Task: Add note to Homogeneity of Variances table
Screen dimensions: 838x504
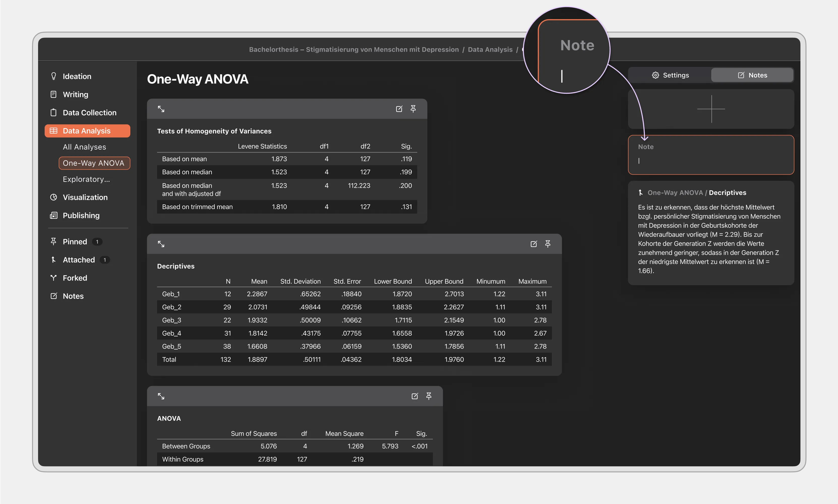Action: pos(399,109)
